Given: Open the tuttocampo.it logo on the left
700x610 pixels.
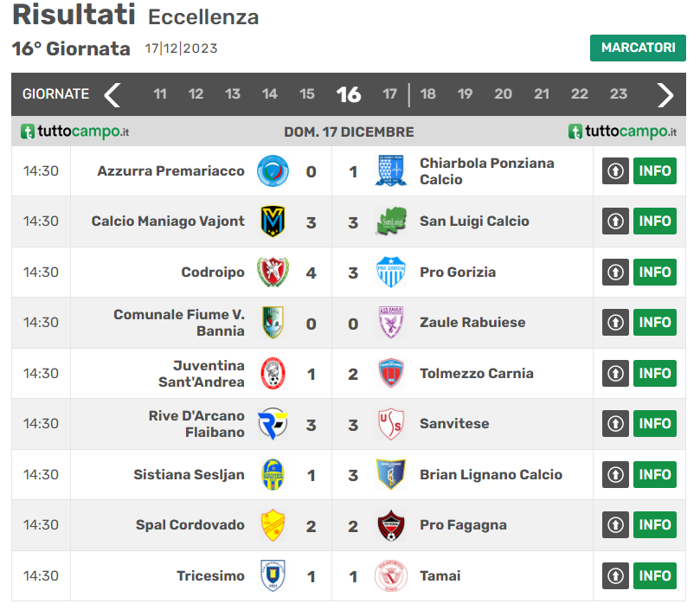Looking at the screenshot, I should 75,132.
